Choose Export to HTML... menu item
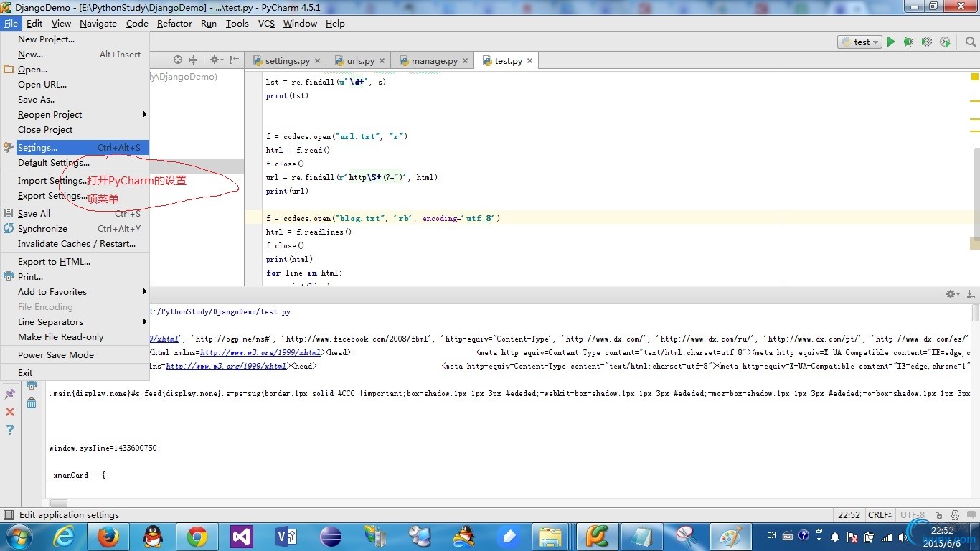 pos(75,262)
